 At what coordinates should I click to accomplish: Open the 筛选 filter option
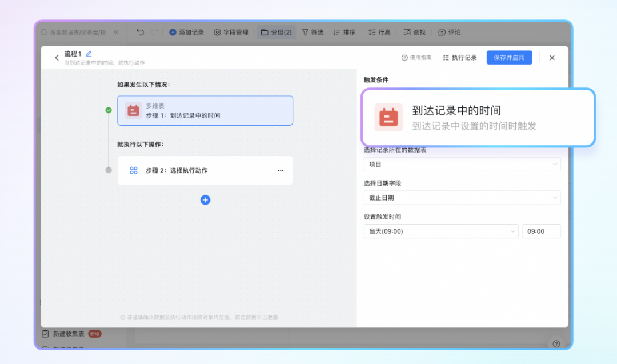pos(312,33)
